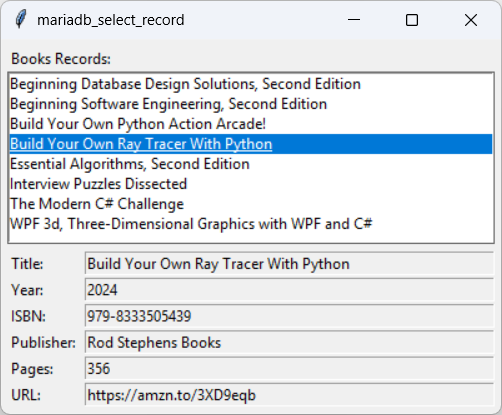The image size is (502, 415).
Task: Focus the ISBN field 979-8333505439
Action: tap(289, 316)
